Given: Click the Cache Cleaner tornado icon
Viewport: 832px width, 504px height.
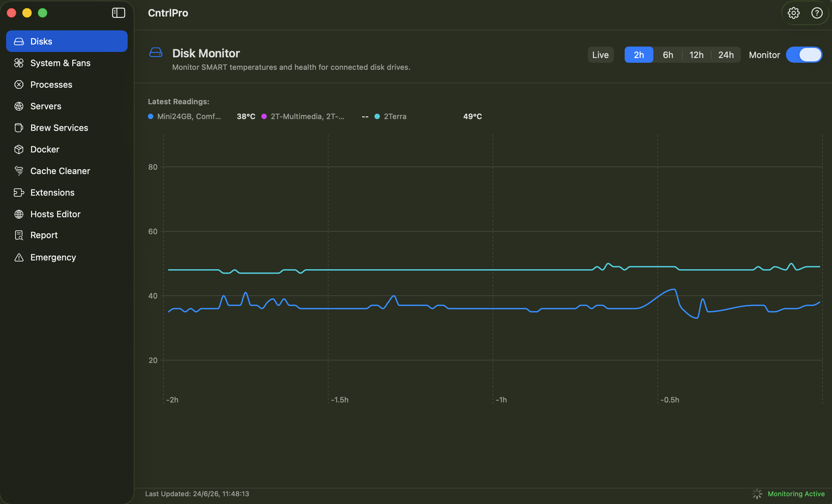Looking at the screenshot, I should (x=19, y=171).
